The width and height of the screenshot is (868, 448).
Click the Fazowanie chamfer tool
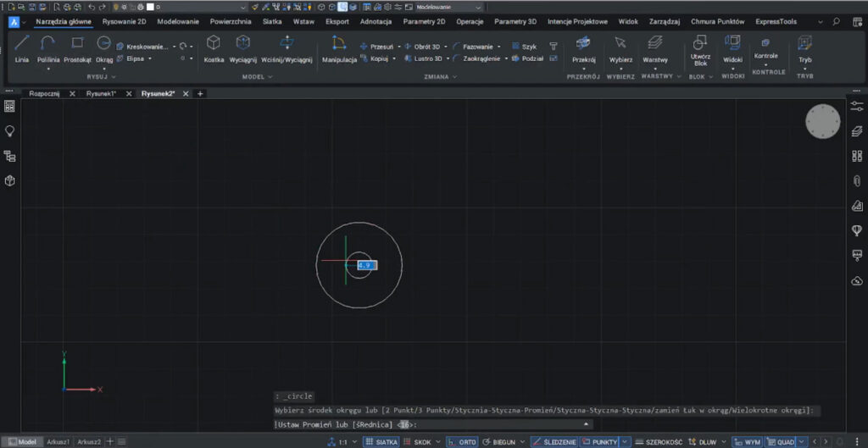473,47
